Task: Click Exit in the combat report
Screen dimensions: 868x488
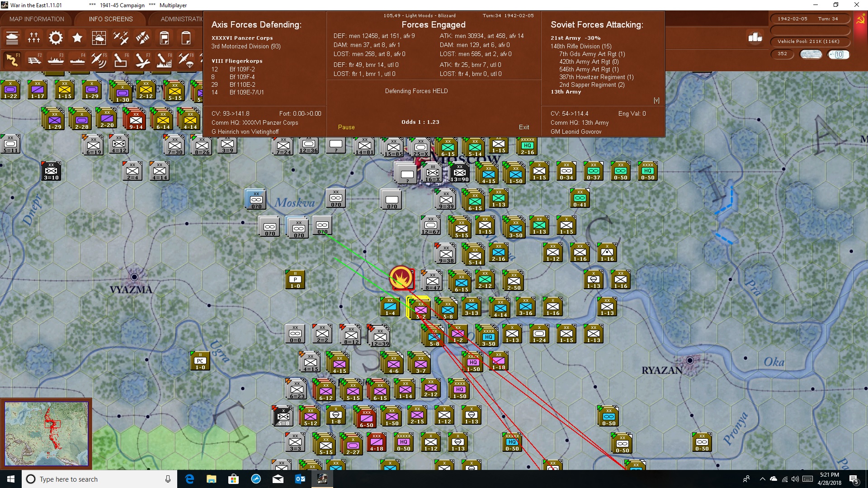Action: (524, 127)
